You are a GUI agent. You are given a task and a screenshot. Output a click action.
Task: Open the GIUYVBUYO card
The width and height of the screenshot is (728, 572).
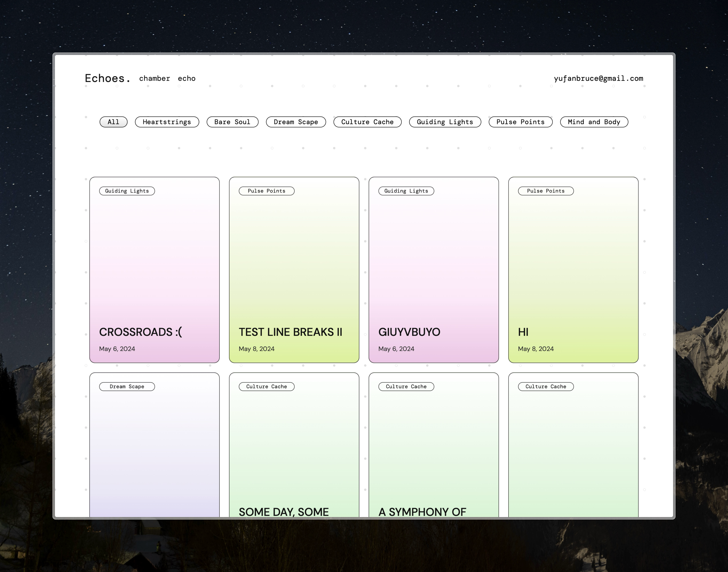pos(434,270)
